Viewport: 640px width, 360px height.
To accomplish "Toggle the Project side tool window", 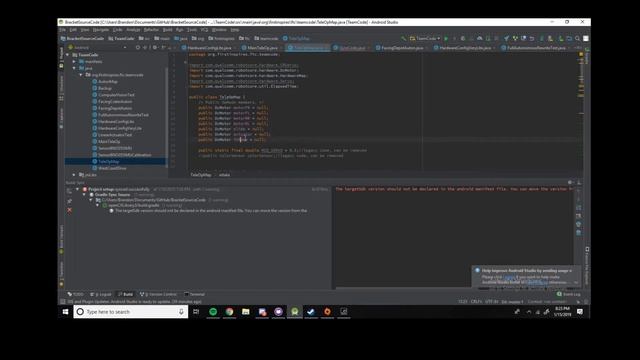I will pyautogui.click(x=62, y=57).
